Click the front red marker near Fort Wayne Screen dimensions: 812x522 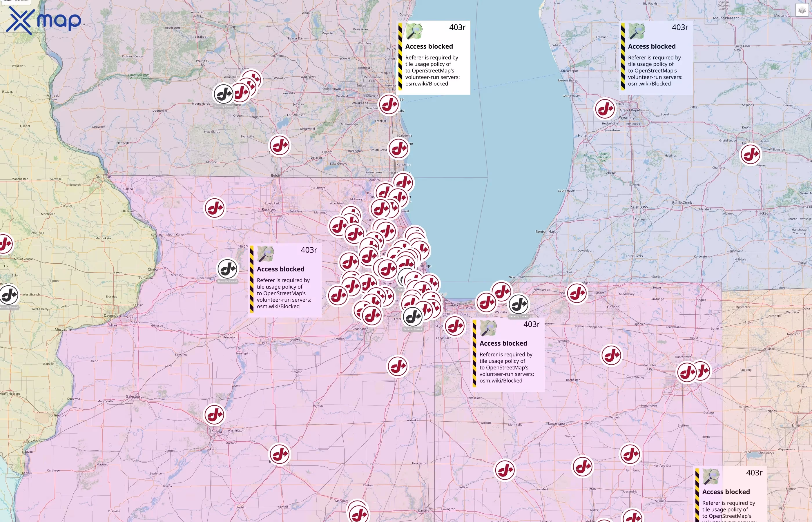687,373
